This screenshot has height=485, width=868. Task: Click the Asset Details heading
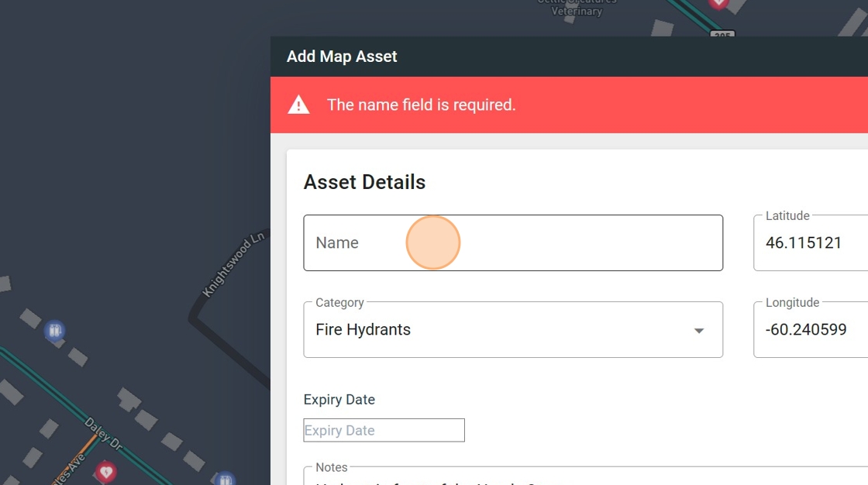364,182
